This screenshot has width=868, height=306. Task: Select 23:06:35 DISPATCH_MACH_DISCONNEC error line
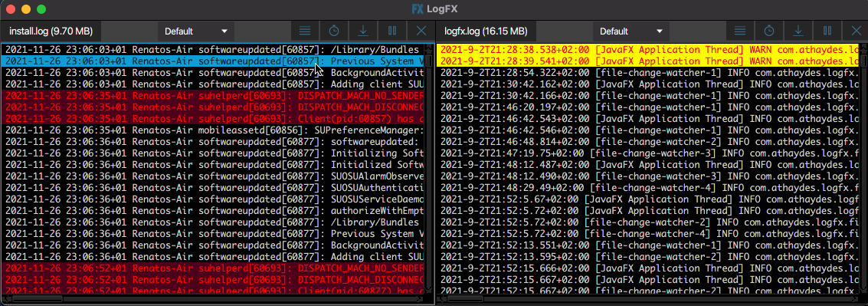(x=213, y=107)
